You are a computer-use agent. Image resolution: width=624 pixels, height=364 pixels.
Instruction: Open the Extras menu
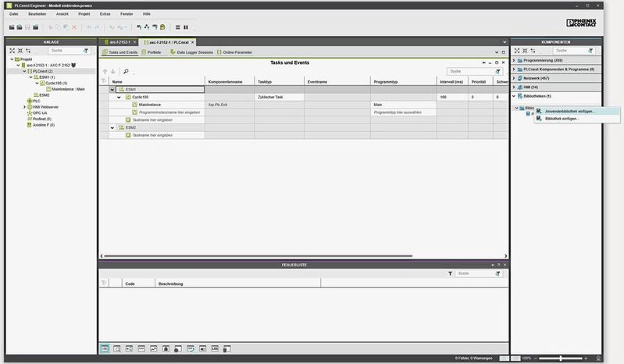(105, 14)
